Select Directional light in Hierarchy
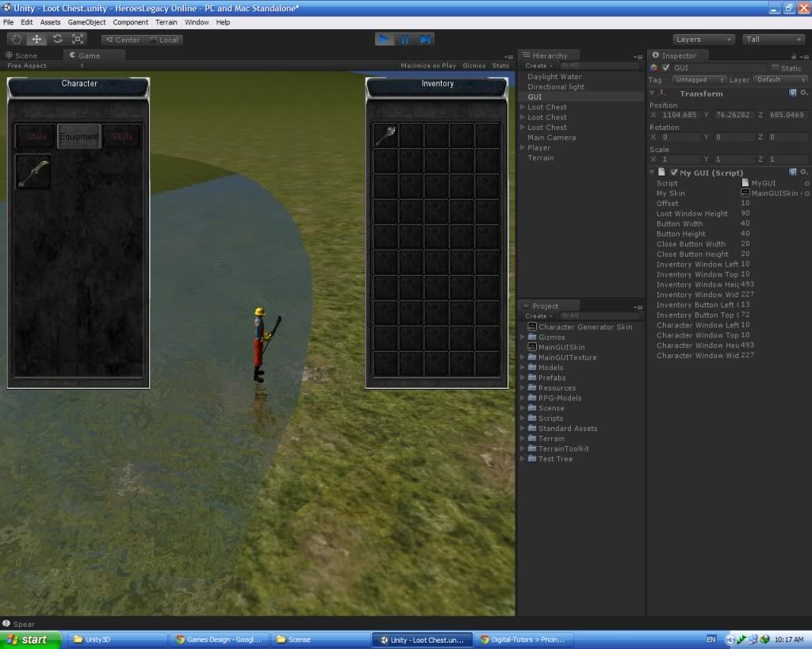812x649 pixels. [556, 87]
